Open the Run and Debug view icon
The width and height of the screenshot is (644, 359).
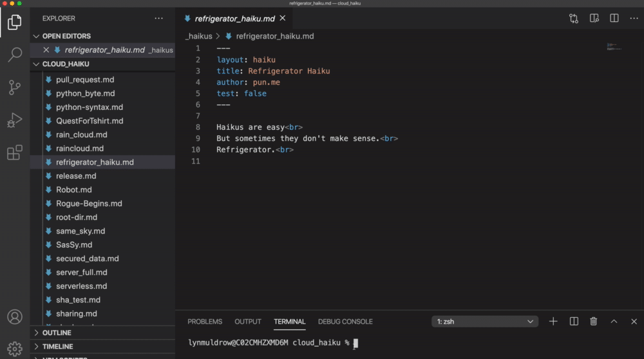click(14, 120)
